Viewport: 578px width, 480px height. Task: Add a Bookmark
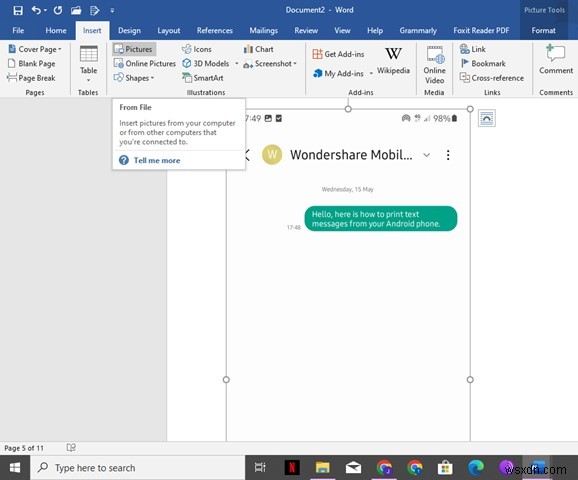tap(483, 64)
